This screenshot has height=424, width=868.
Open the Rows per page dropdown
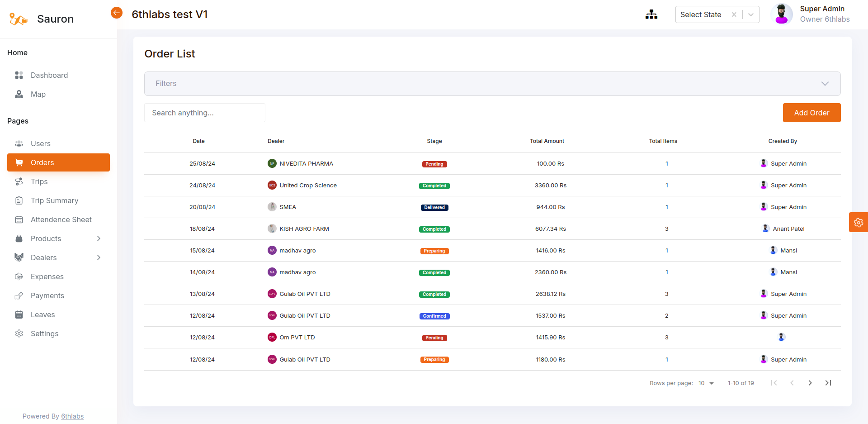[x=705, y=383]
